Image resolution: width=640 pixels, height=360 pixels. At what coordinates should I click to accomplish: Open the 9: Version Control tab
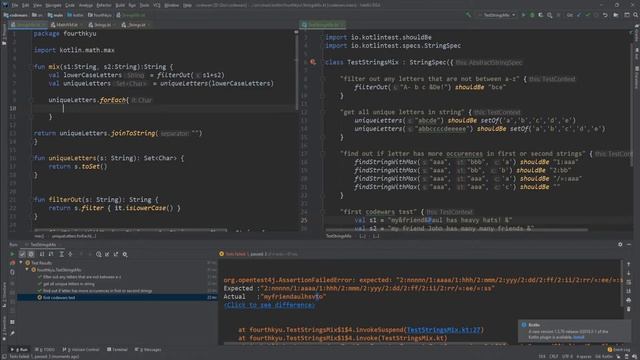81,349
